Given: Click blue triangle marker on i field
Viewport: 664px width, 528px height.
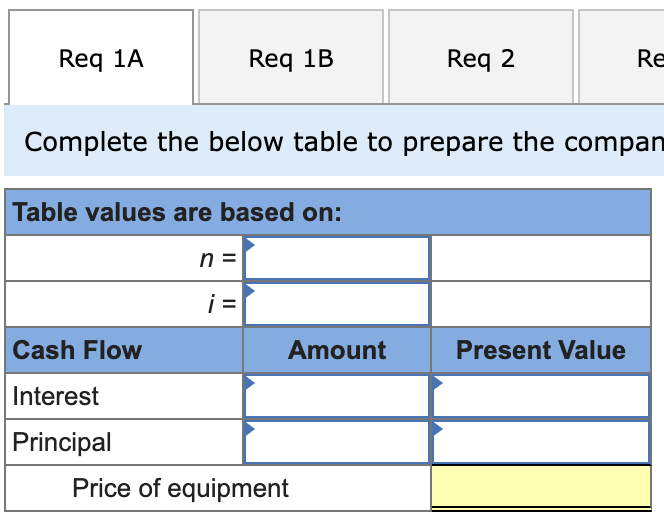Looking at the screenshot, I should click(x=250, y=290).
